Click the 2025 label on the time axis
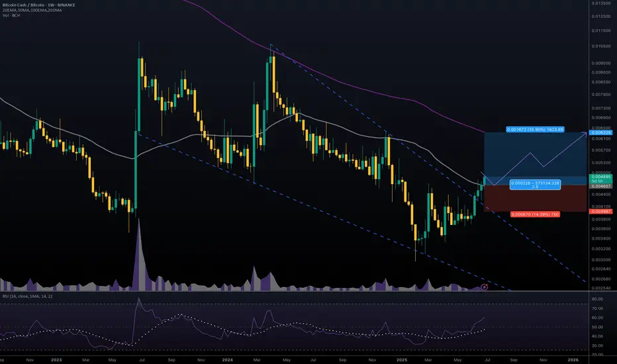617x364 pixels. [402, 360]
